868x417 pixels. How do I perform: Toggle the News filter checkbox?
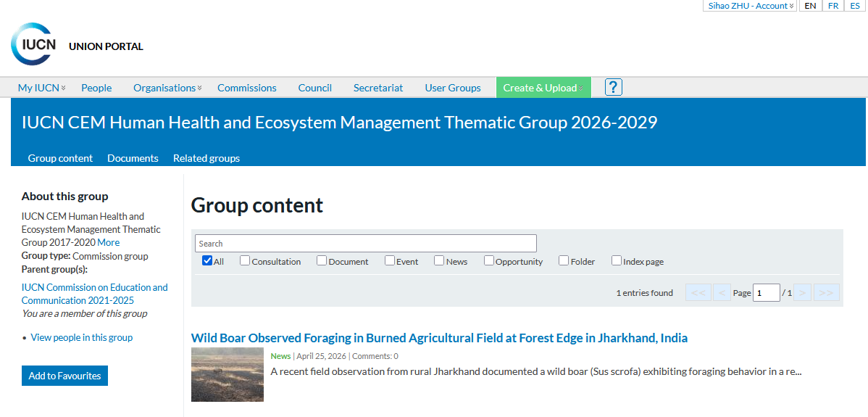(x=439, y=260)
